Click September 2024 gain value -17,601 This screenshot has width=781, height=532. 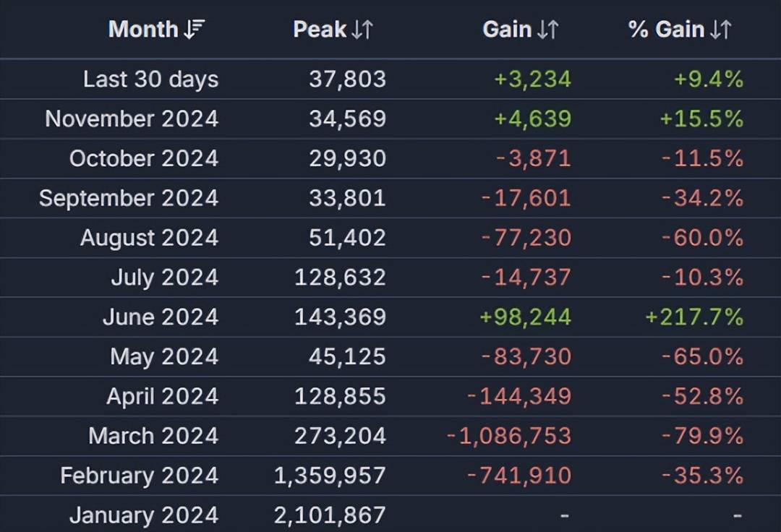pos(526,198)
